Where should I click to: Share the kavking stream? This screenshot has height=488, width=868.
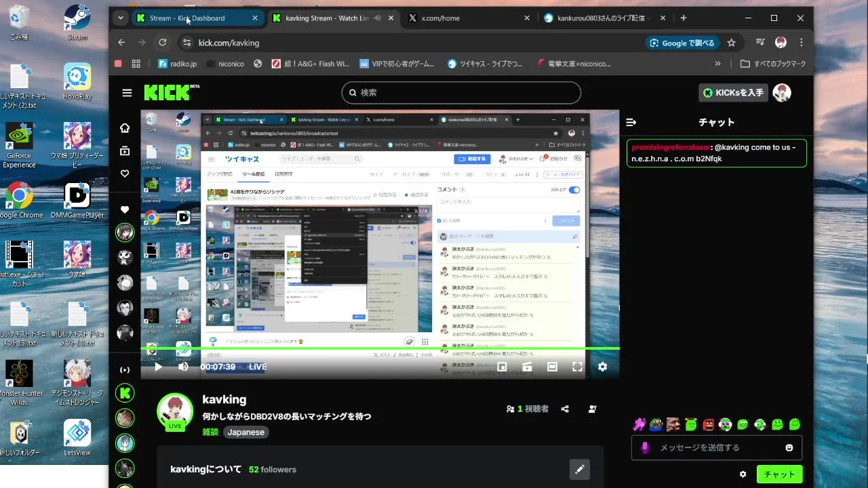pos(565,409)
